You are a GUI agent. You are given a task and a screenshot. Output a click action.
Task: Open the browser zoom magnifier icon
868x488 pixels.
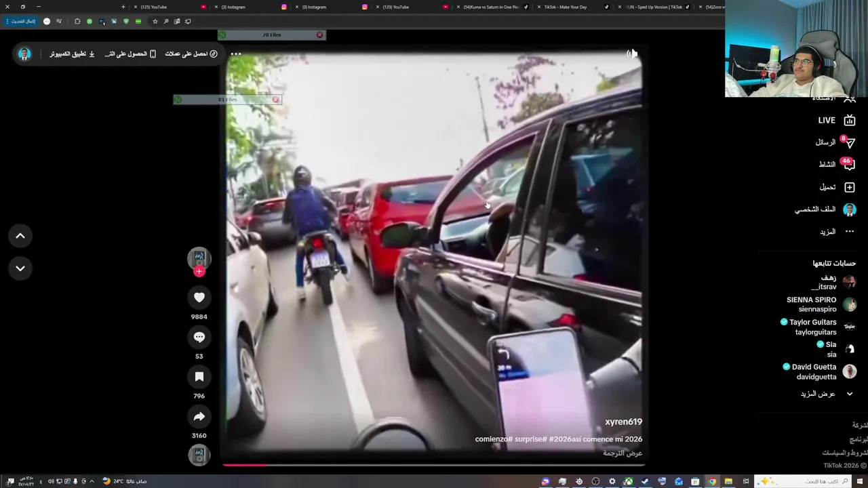click(166, 21)
